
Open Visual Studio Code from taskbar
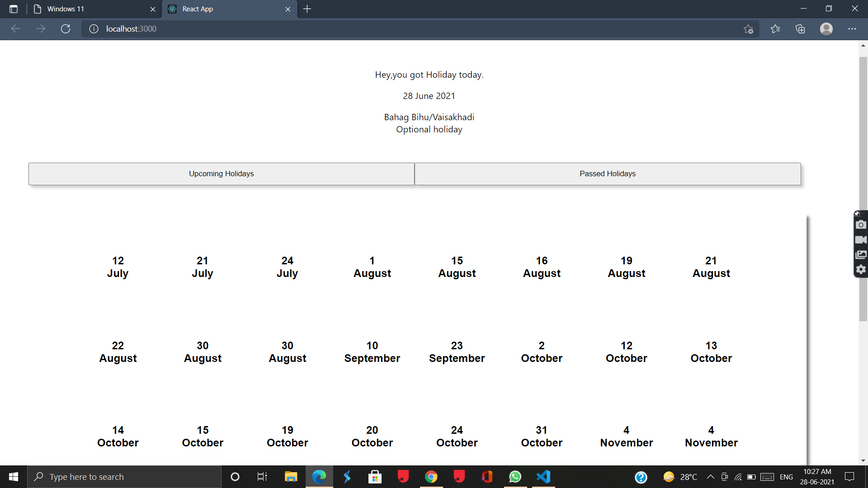(543, 477)
